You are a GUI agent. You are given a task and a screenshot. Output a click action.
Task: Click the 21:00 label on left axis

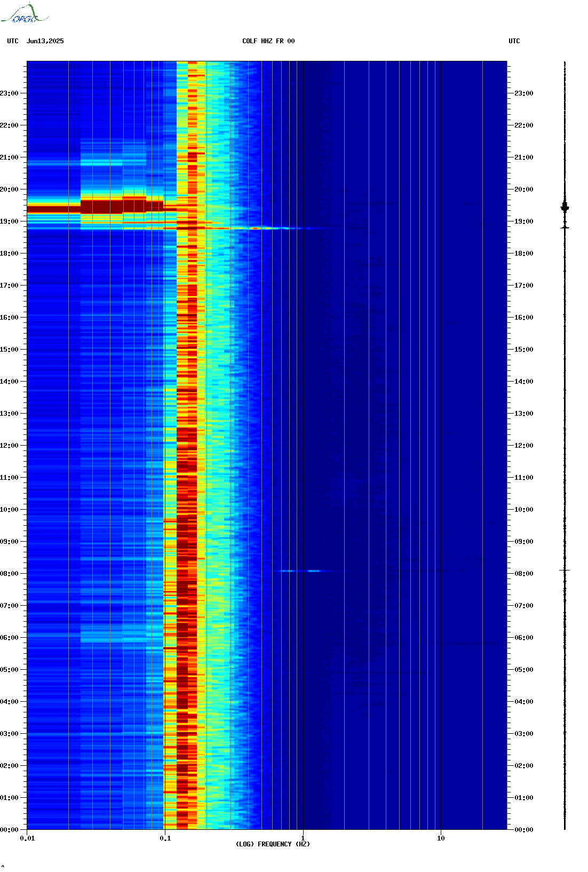(x=9, y=157)
